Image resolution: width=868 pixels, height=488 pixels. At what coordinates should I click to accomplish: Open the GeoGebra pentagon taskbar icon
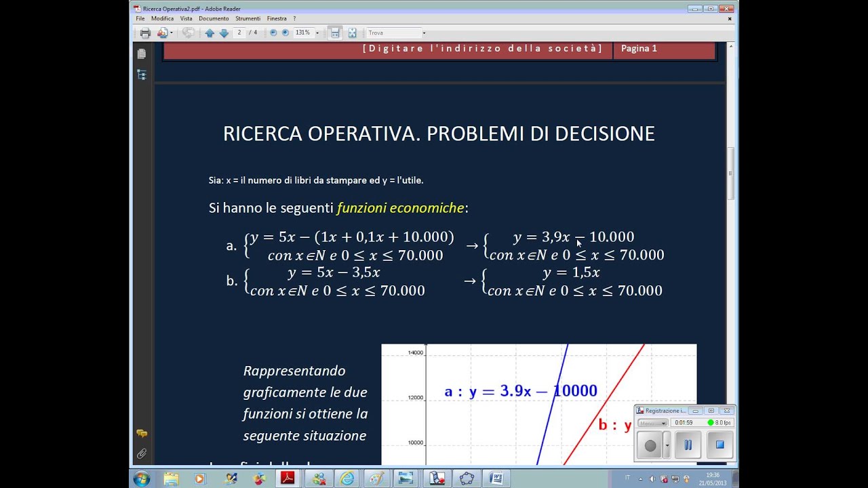(467, 479)
